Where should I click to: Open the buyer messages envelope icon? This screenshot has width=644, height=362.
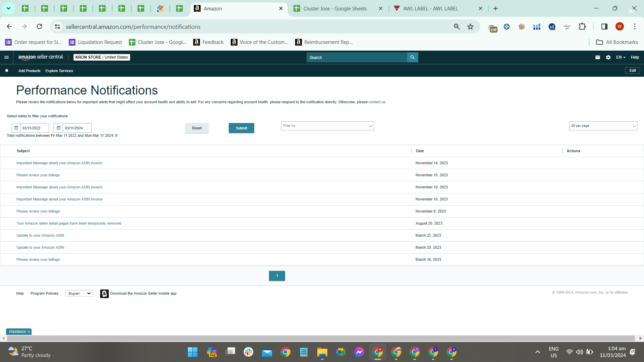pyautogui.click(x=598, y=57)
